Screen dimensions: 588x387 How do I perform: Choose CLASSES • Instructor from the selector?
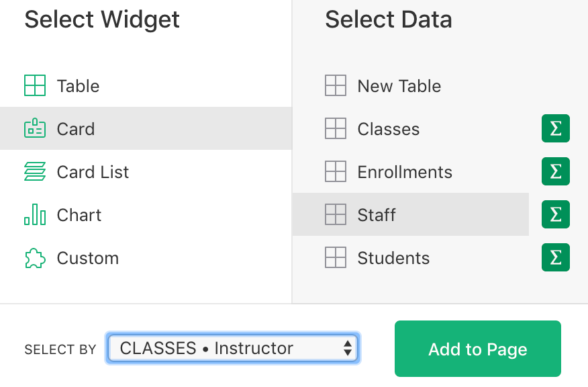[232, 348]
